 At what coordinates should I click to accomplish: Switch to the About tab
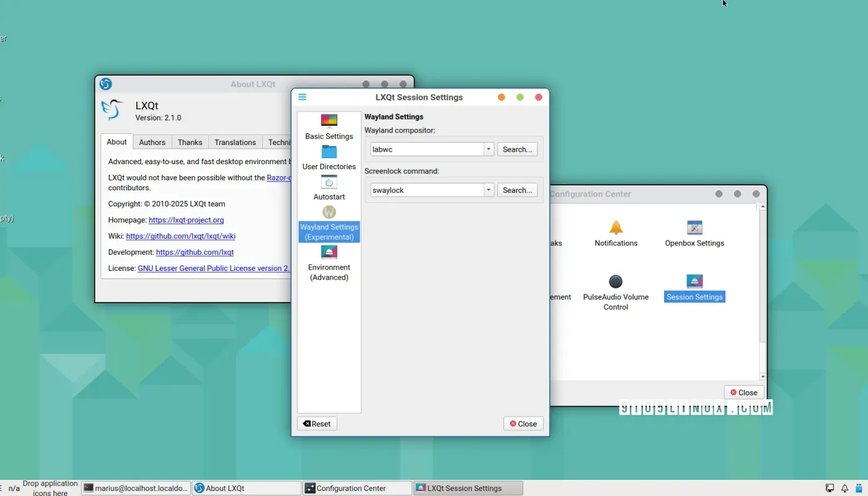[x=117, y=142]
